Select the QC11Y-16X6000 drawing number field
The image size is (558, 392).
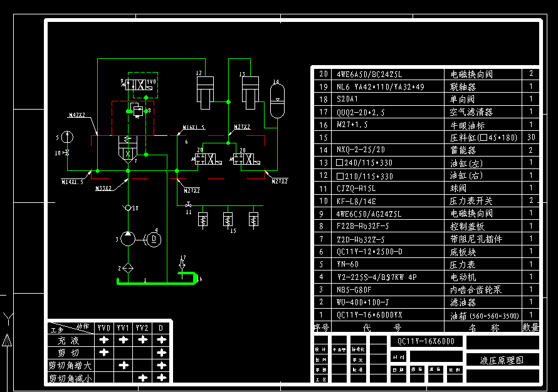[426, 341]
